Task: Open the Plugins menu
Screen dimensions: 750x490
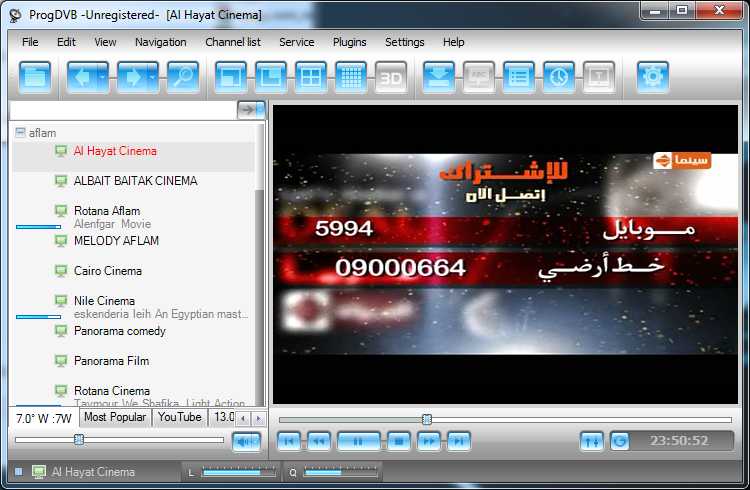Action: [x=350, y=42]
